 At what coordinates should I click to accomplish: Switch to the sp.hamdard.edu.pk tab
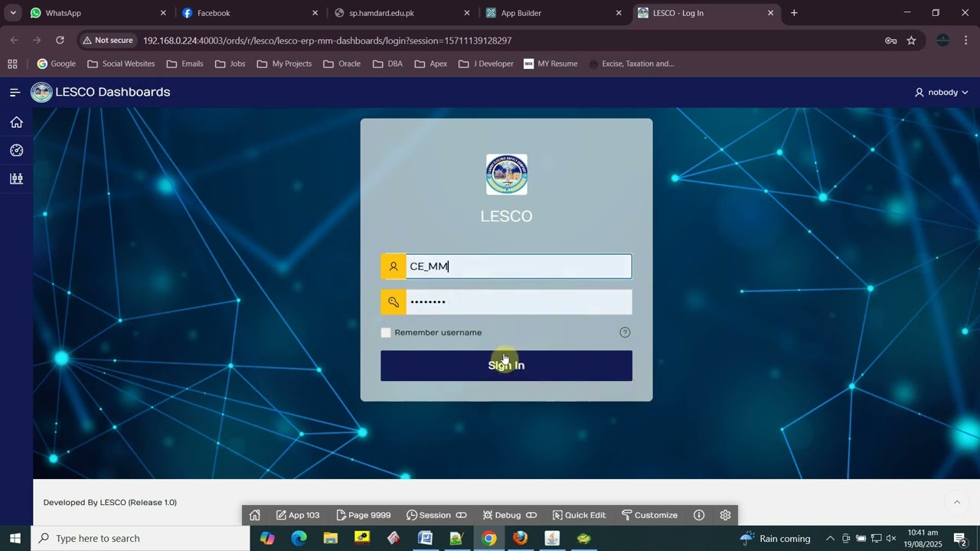(400, 13)
